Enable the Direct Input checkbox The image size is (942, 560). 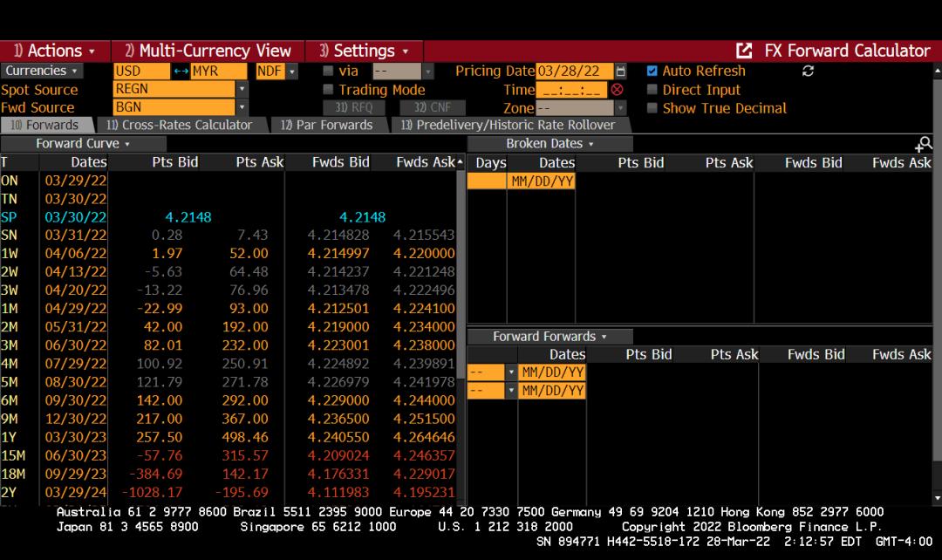(x=652, y=90)
